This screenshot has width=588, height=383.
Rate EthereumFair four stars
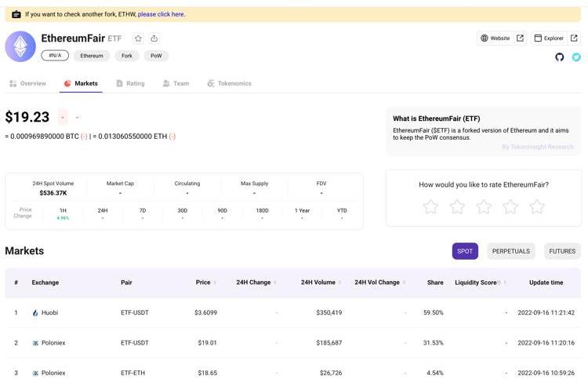(510, 206)
